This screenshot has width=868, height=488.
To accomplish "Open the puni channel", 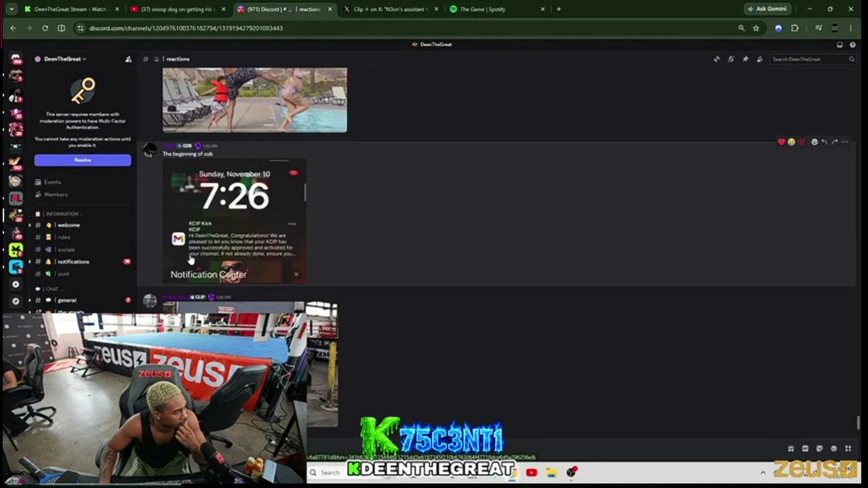I will (x=63, y=274).
